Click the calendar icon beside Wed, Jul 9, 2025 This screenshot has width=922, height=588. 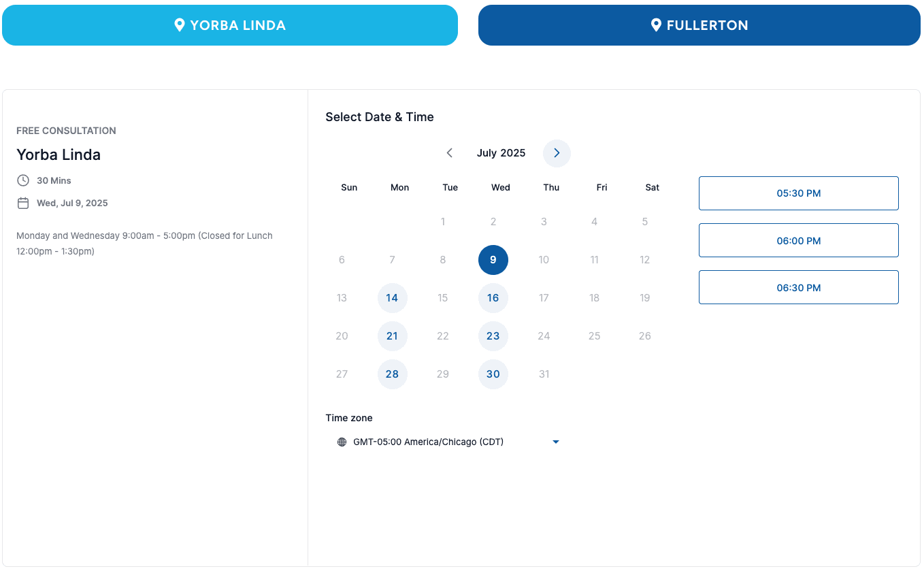23,203
